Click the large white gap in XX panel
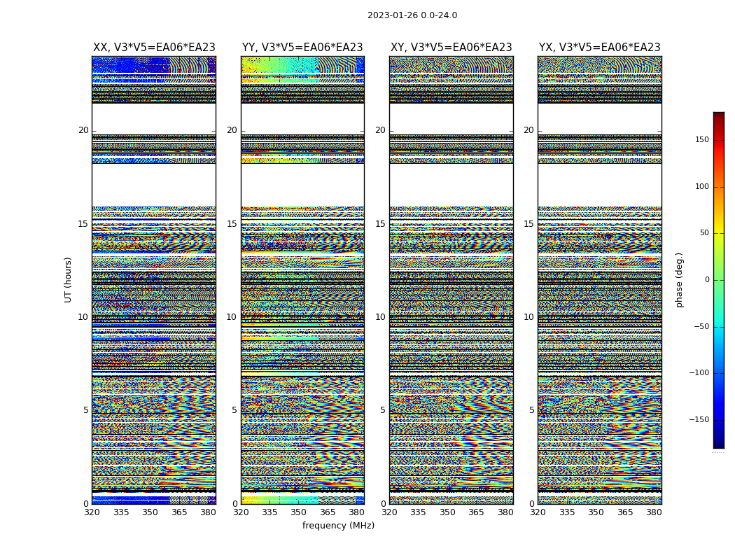 pyautogui.click(x=154, y=185)
